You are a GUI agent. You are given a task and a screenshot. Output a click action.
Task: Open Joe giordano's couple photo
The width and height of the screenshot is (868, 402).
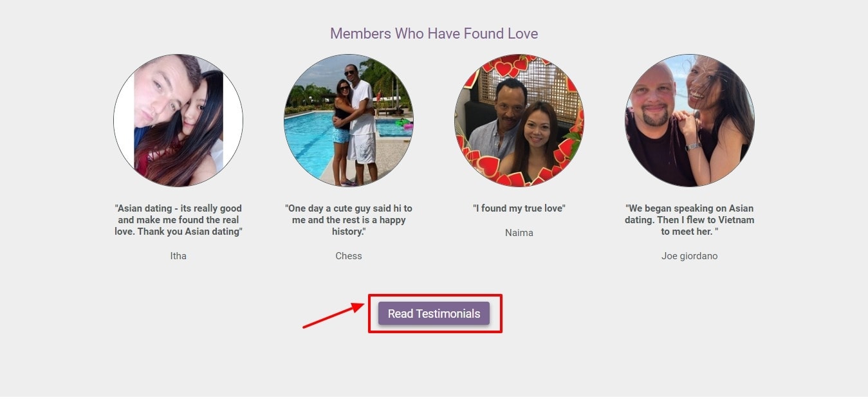click(x=689, y=120)
